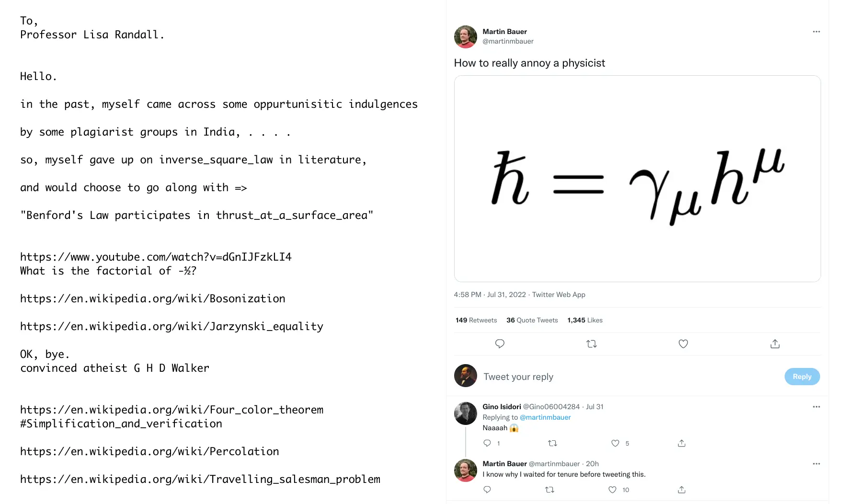Viewport: 857px width, 504px height.
Task: Retweet Martin Bauer's tenure reply
Action: [550, 490]
